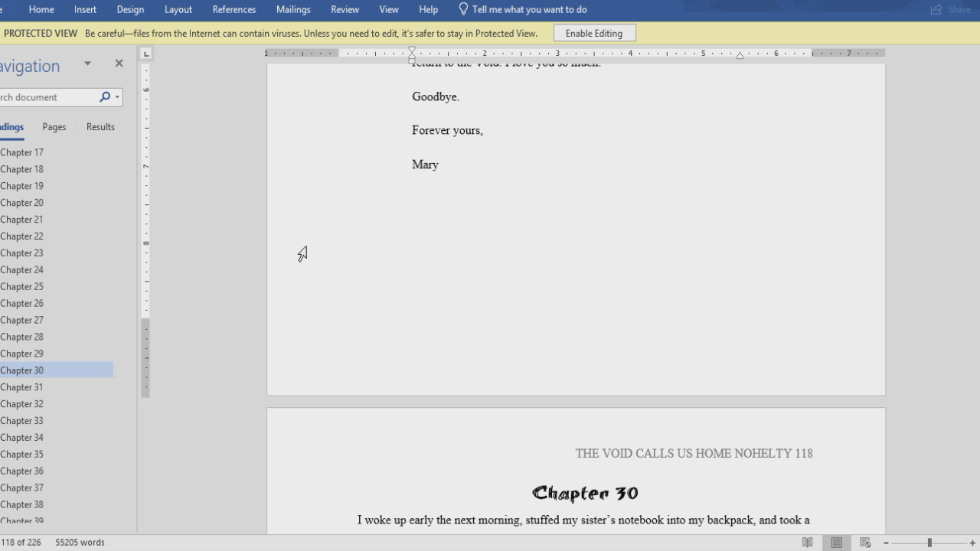Go to Chapter 37 heading

pyautogui.click(x=21, y=488)
